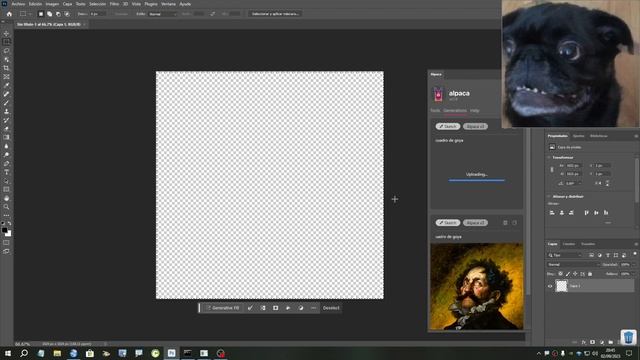Select the Move tool in the toolbox
640x360 pixels.
(6, 33)
